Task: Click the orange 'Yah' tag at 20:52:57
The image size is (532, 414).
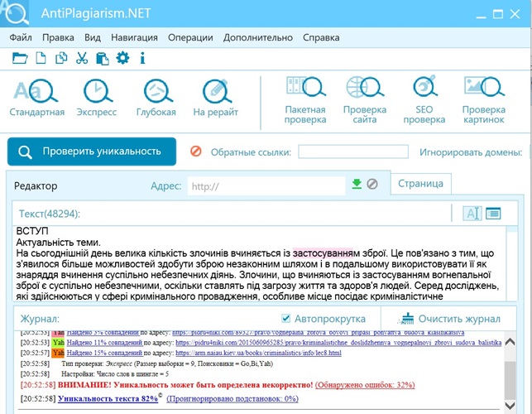Action: [58, 353]
